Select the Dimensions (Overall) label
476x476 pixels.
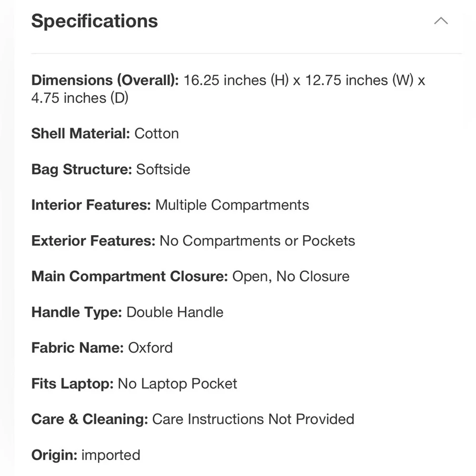click(105, 80)
